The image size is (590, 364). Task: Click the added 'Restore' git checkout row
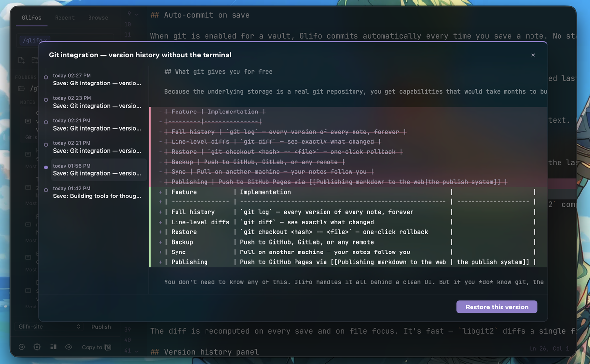click(x=348, y=232)
